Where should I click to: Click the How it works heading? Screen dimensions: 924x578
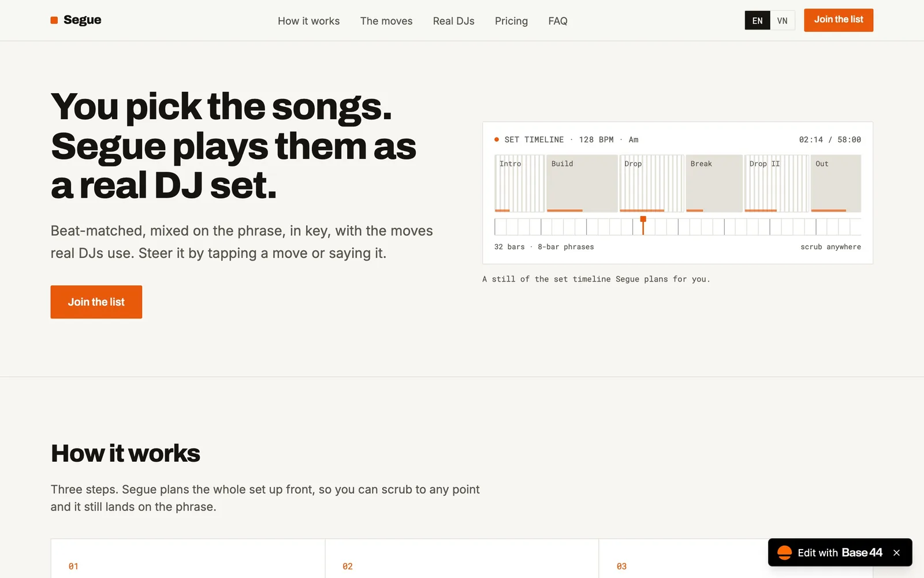[125, 453]
